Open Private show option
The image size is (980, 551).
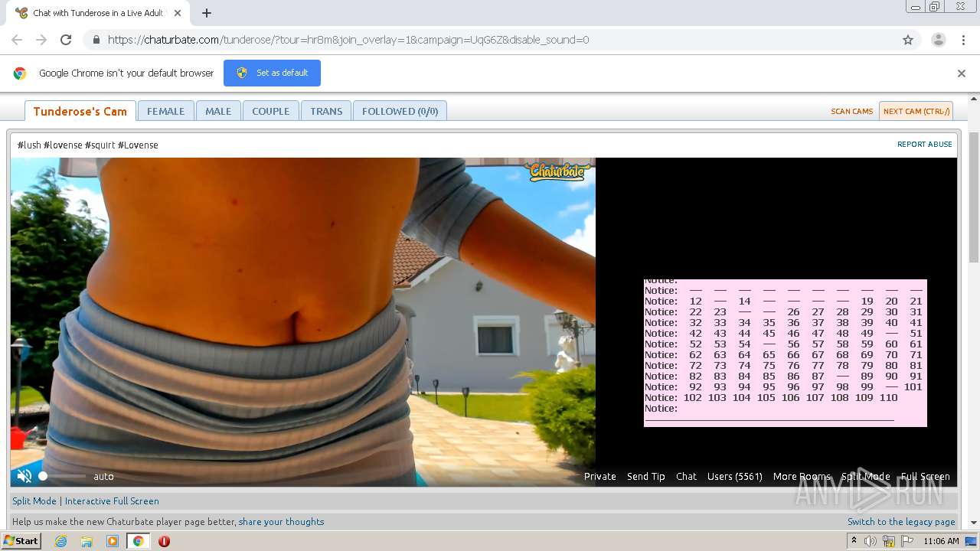pyautogui.click(x=599, y=476)
